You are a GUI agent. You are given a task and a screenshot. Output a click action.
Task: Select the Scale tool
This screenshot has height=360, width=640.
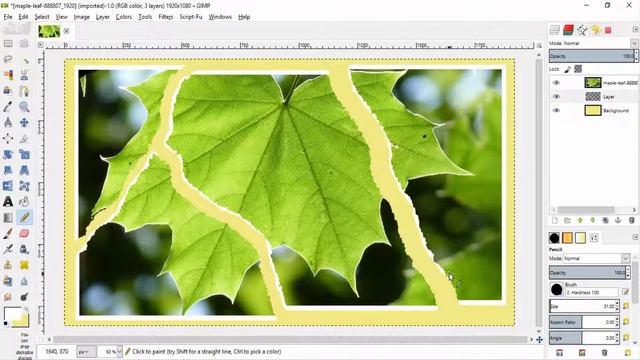coord(24,155)
